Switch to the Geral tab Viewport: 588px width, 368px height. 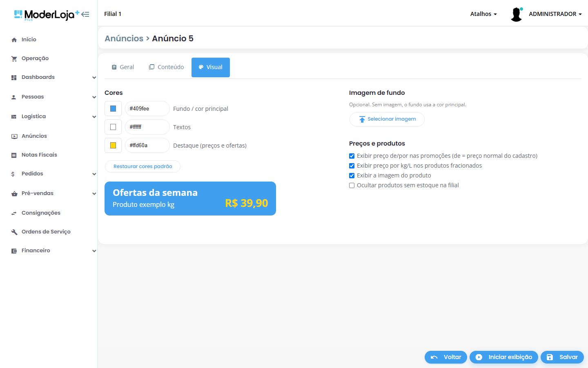[123, 67]
